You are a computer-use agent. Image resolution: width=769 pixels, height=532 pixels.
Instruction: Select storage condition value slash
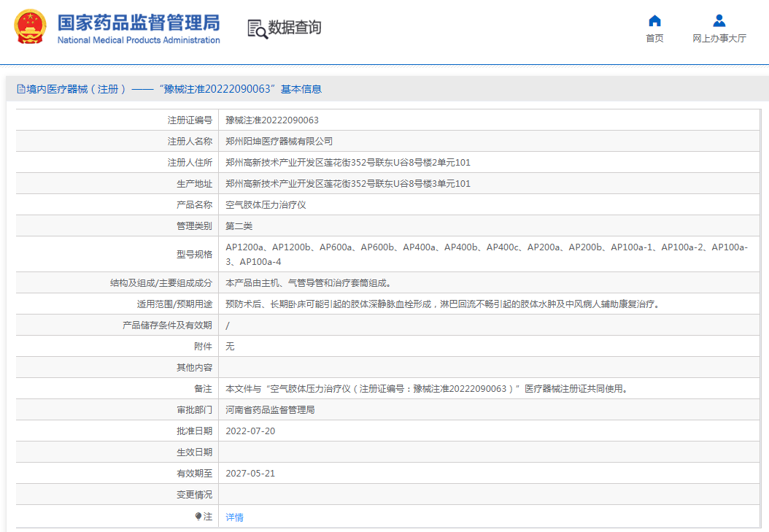(228, 325)
